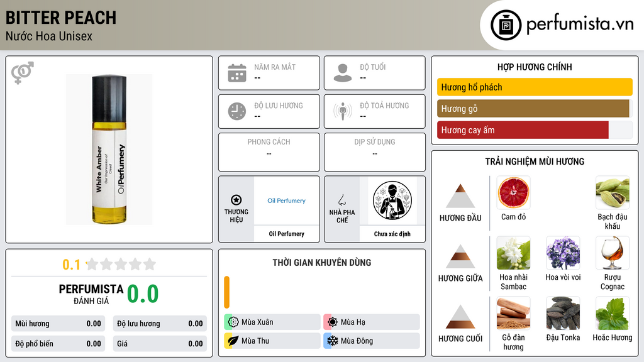The image size is (644, 362).
Task: Click the green 0.0 Perfumista score
Action: coord(143,293)
